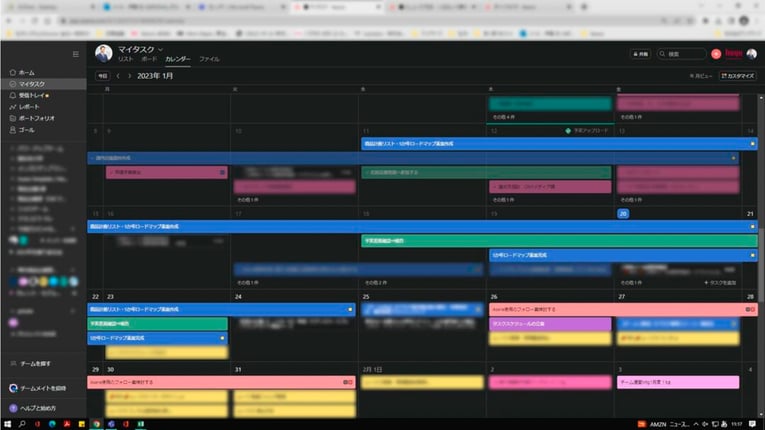The height and width of the screenshot is (430, 765).
Task: Click the red plus quick-add button
Action: tap(715, 54)
